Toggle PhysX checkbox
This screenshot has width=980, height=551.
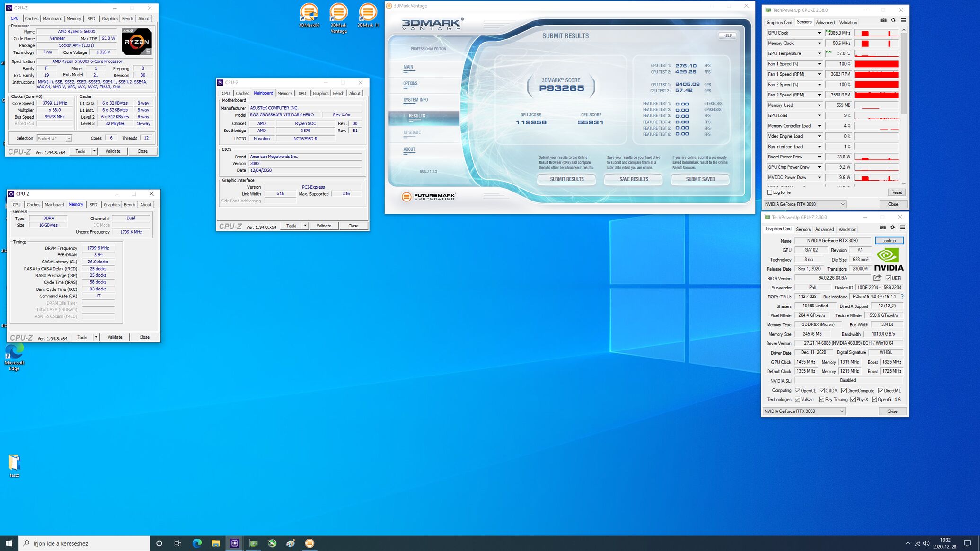853,400
